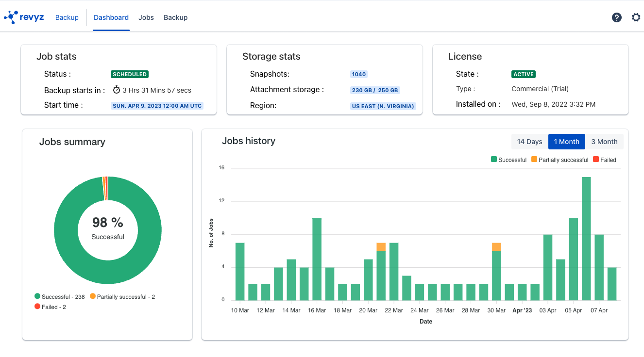Image resolution: width=644 pixels, height=357 pixels.
Task: Click the revyz logo icon
Action: coord(10,16)
